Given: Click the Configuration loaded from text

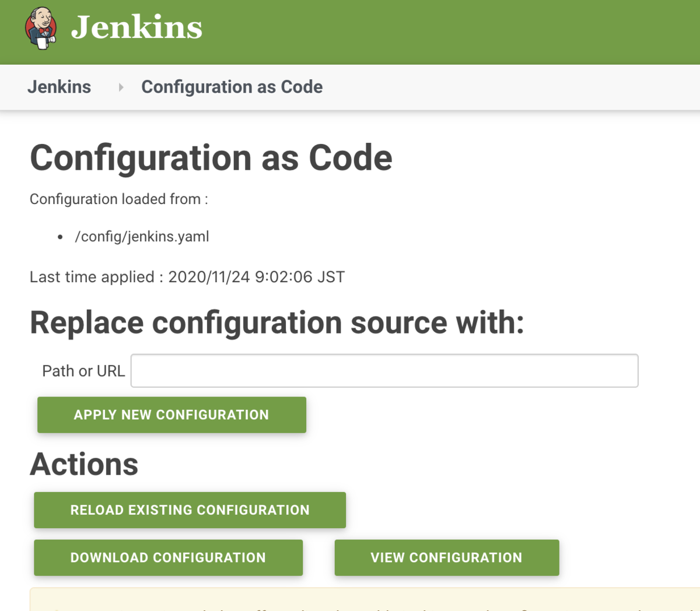Looking at the screenshot, I should (x=119, y=199).
